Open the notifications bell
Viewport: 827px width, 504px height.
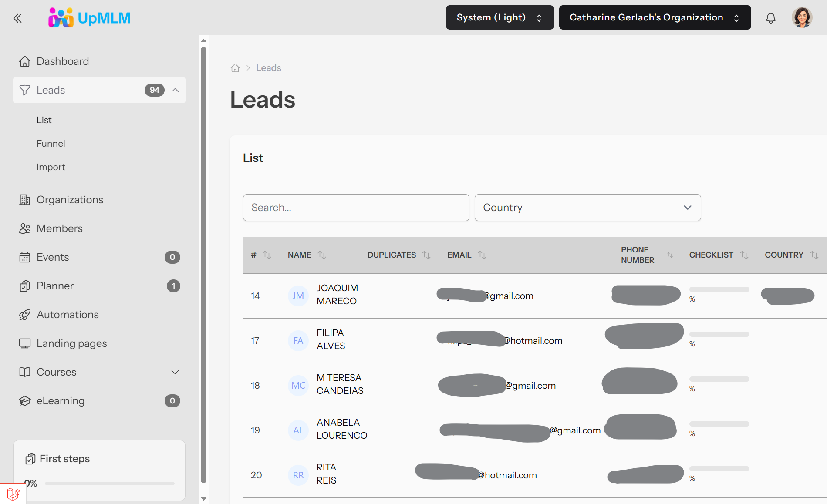770,18
